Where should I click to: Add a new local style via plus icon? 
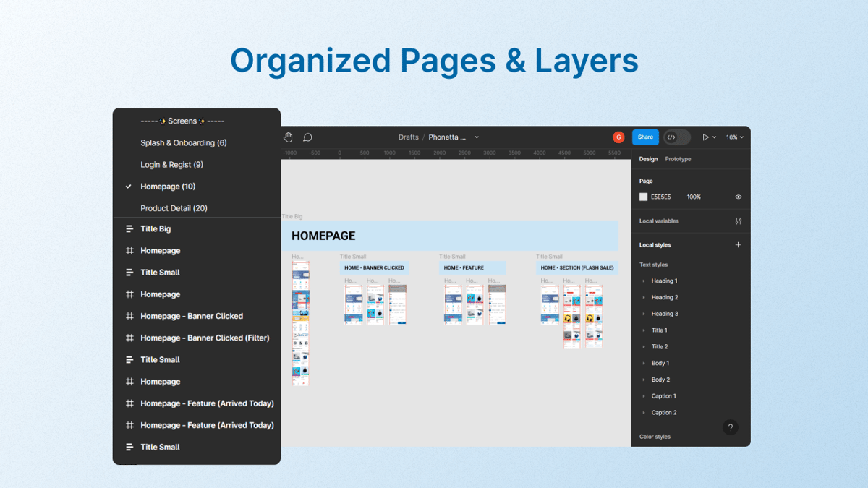coord(738,244)
